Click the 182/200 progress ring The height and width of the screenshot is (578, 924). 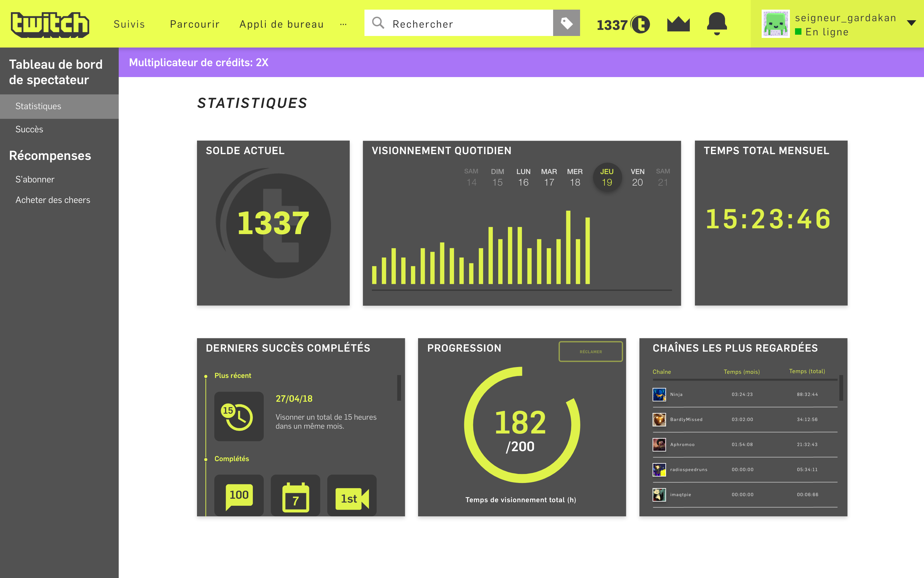point(522,425)
